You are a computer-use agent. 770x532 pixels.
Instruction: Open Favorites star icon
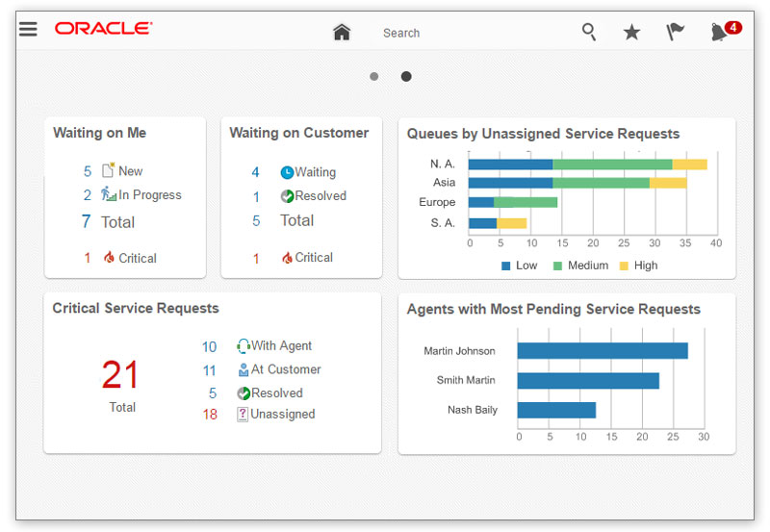coord(631,32)
